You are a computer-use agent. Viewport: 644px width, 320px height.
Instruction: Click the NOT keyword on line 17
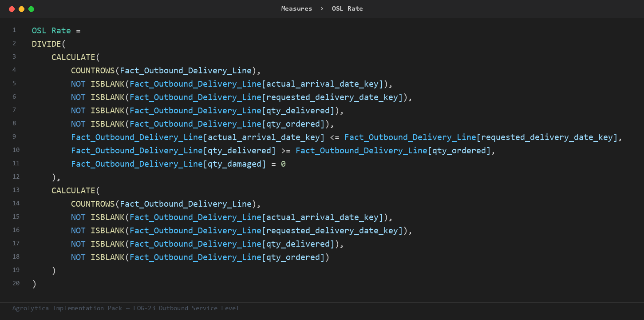[x=78, y=244]
